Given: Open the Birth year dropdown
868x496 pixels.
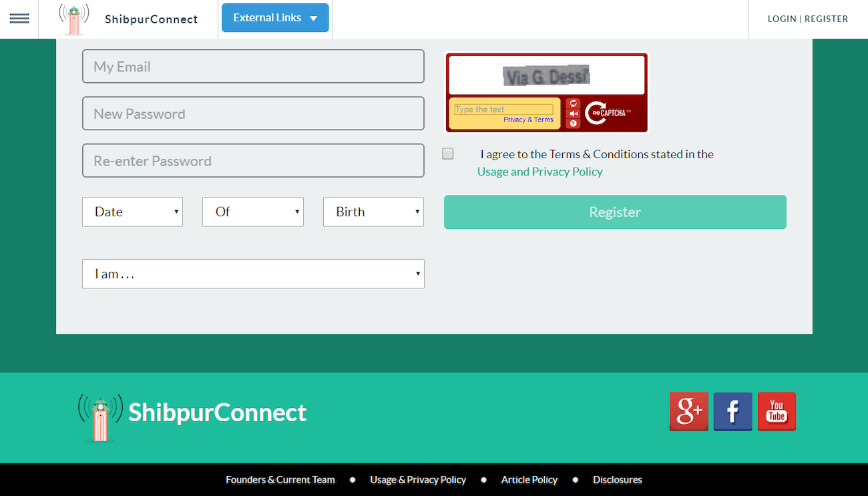Looking at the screenshot, I should (373, 212).
